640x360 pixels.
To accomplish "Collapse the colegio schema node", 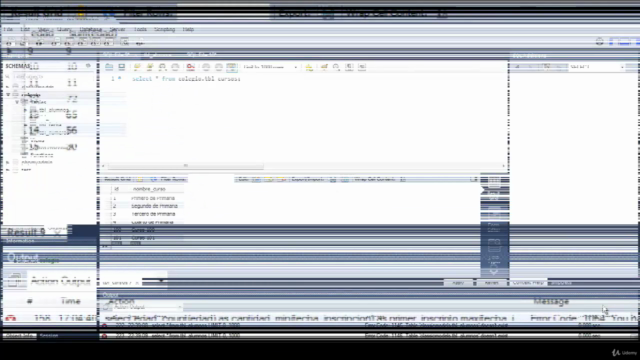I will 8,95.
